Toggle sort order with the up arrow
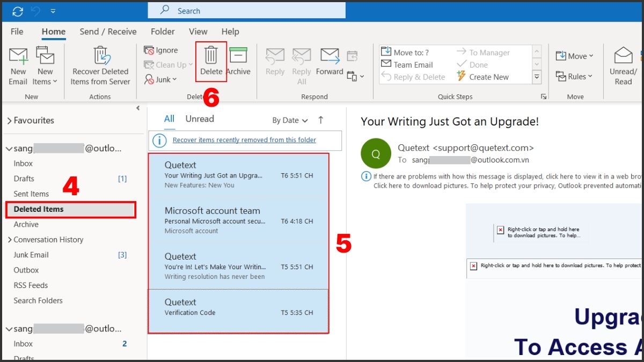 coord(321,120)
